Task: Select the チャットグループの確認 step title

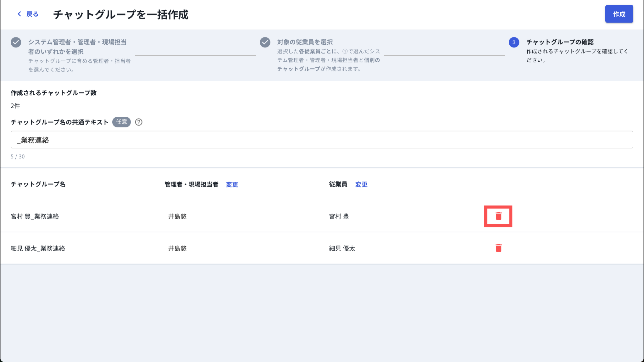Action: tap(560, 42)
